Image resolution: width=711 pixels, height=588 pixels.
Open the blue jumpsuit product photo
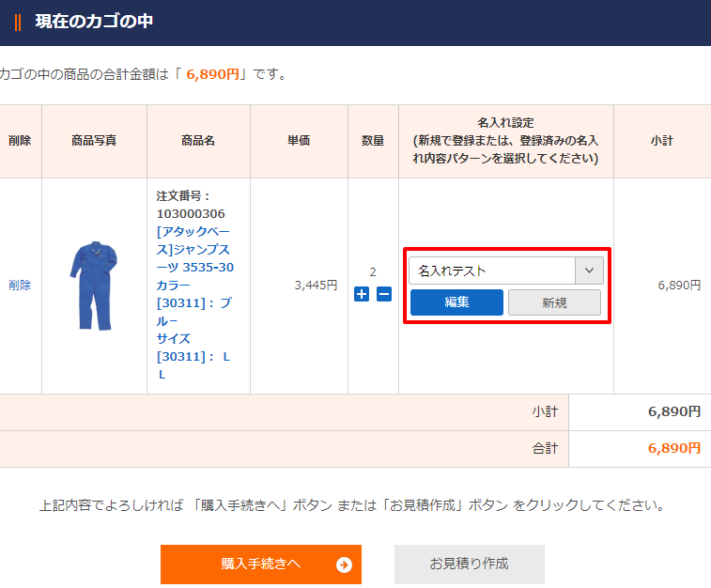pyautogui.click(x=93, y=285)
